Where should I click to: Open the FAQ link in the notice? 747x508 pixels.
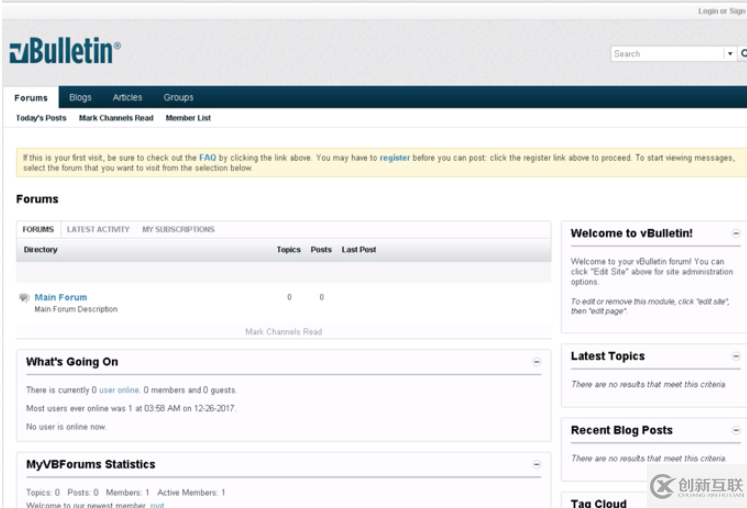coord(208,158)
